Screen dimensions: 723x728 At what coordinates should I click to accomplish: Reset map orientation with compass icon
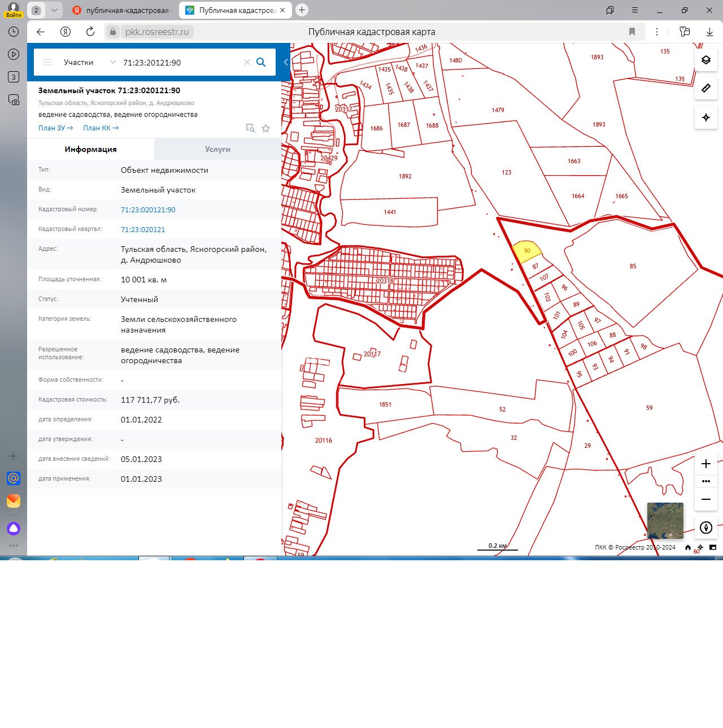pos(705,528)
